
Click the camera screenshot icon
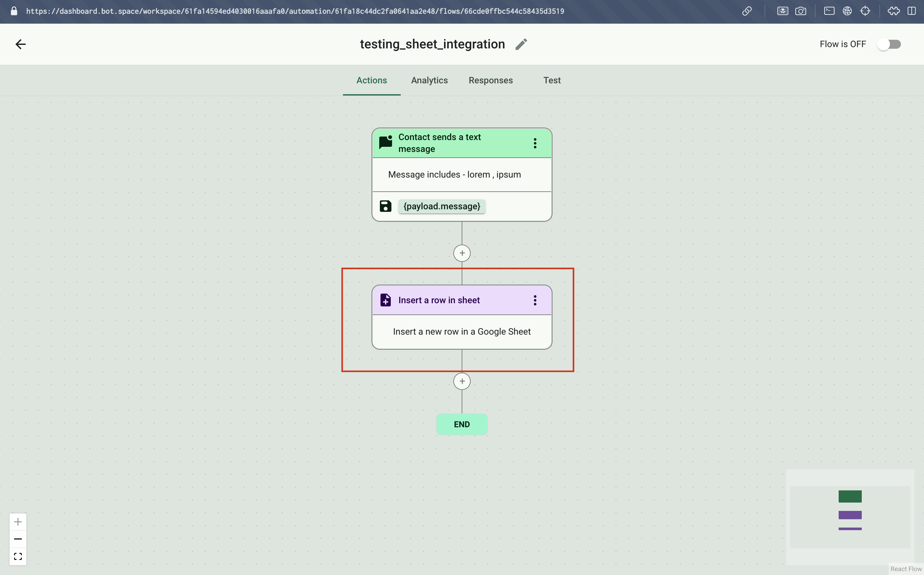point(801,11)
